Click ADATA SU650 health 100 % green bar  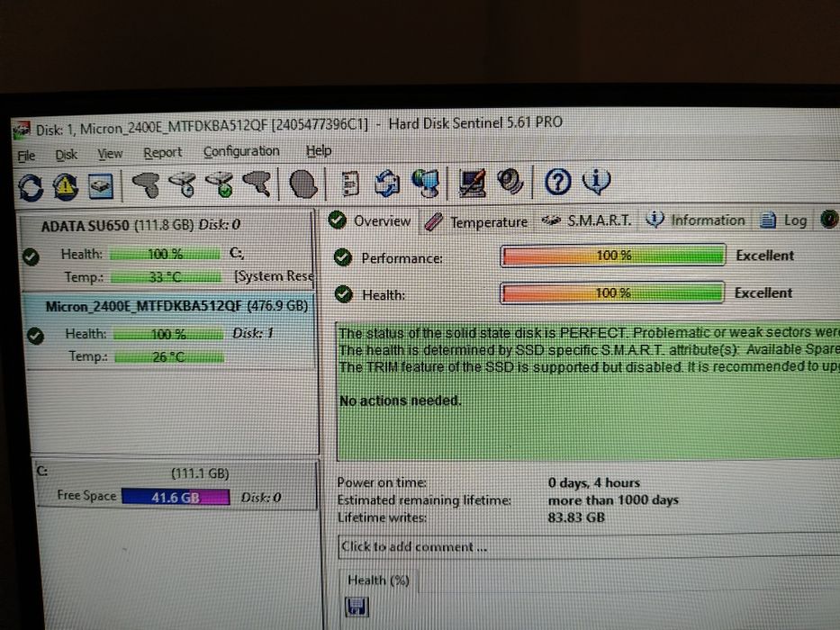(x=165, y=254)
